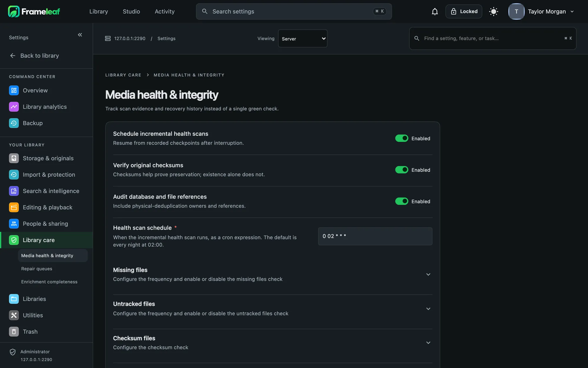This screenshot has height=368, width=588.
Task: Click the Import & protection icon
Action: point(14,175)
